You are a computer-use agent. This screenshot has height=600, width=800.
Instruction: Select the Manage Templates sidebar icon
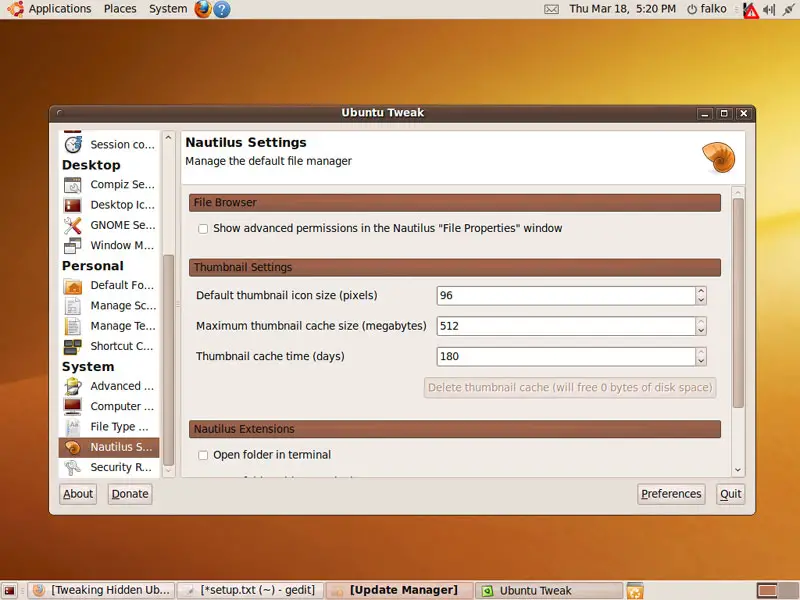click(x=73, y=326)
